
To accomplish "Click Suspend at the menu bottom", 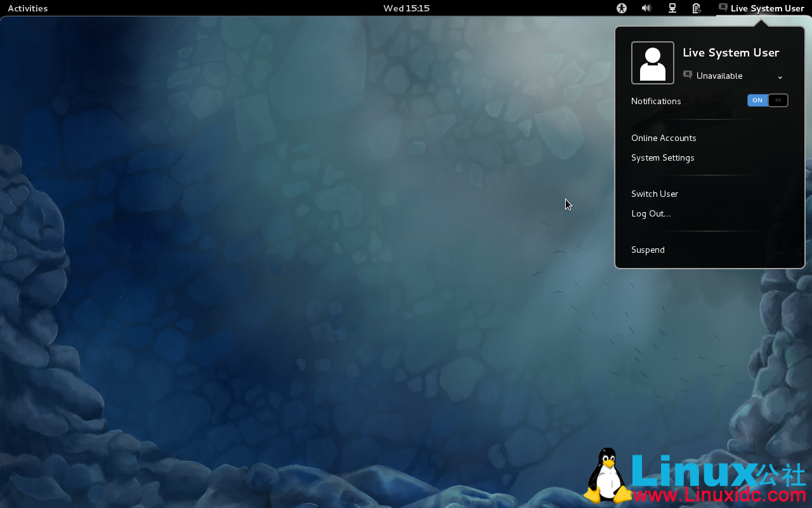I will (648, 250).
